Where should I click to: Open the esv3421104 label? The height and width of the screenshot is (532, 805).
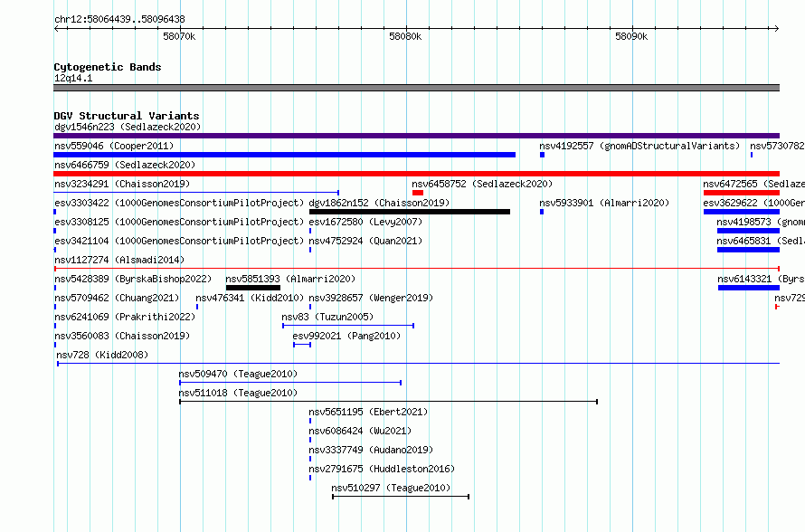179,241
